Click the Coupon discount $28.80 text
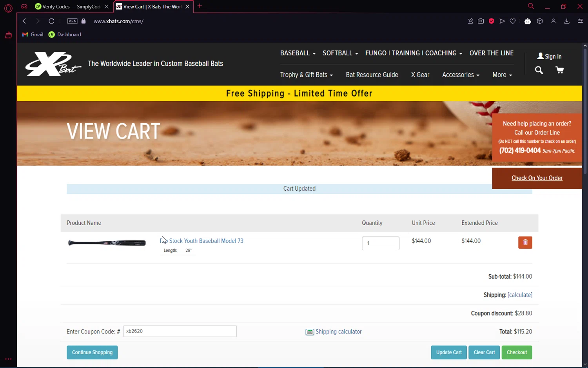 click(x=502, y=313)
